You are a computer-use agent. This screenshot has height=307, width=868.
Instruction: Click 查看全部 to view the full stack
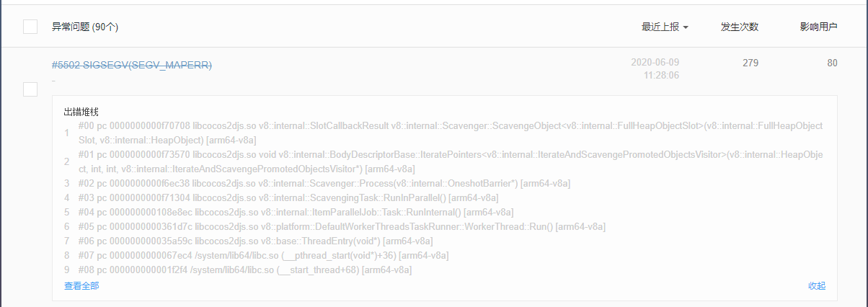[81, 286]
